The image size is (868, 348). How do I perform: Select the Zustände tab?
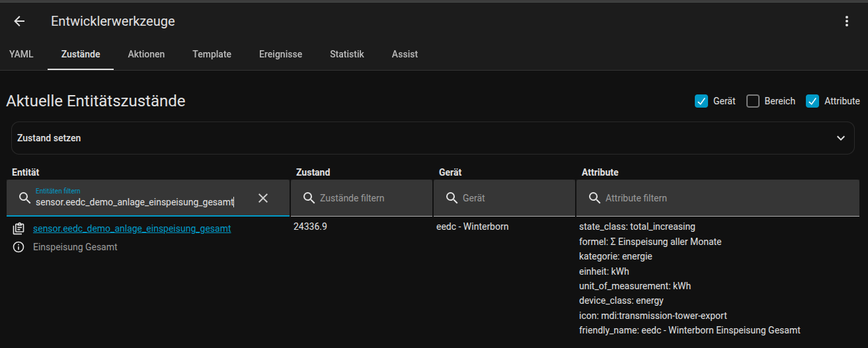click(81, 54)
